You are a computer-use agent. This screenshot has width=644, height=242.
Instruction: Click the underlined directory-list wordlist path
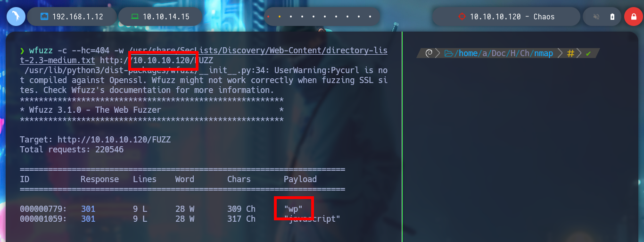204,55
